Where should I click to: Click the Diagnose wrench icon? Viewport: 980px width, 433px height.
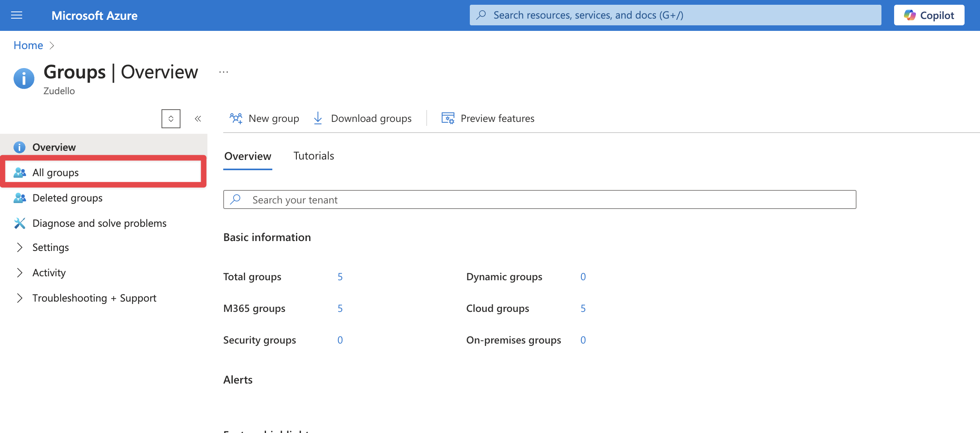point(20,223)
